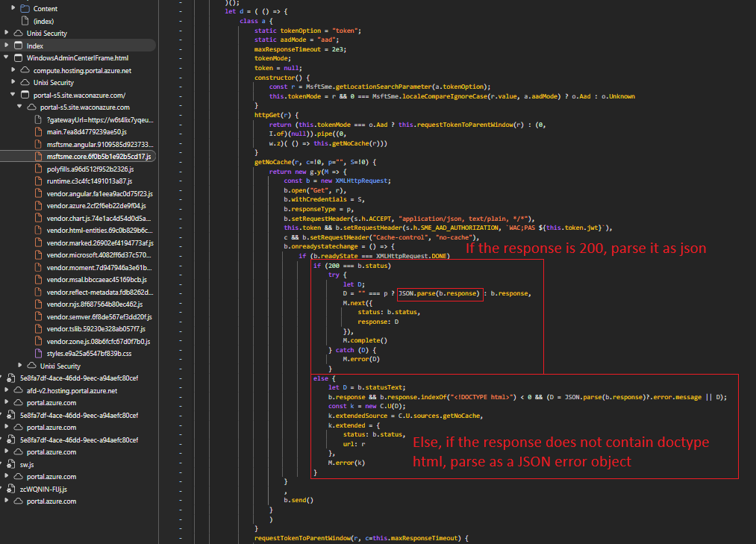Viewport: 756px width, 544px height.
Task: Click the frame icon beside WindowsAdminCenterIFrame.html
Action: click(18, 57)
